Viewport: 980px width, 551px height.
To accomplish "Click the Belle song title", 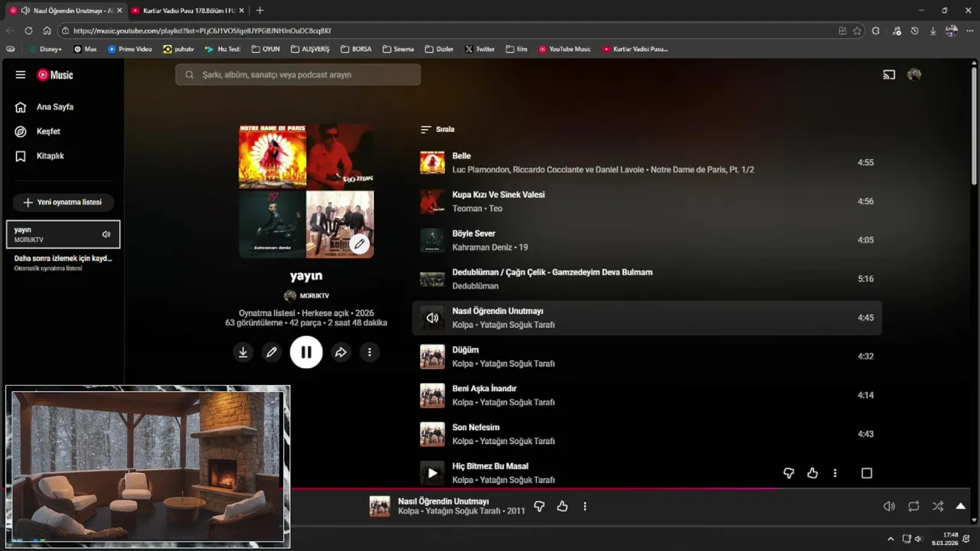I will [462, 155].
